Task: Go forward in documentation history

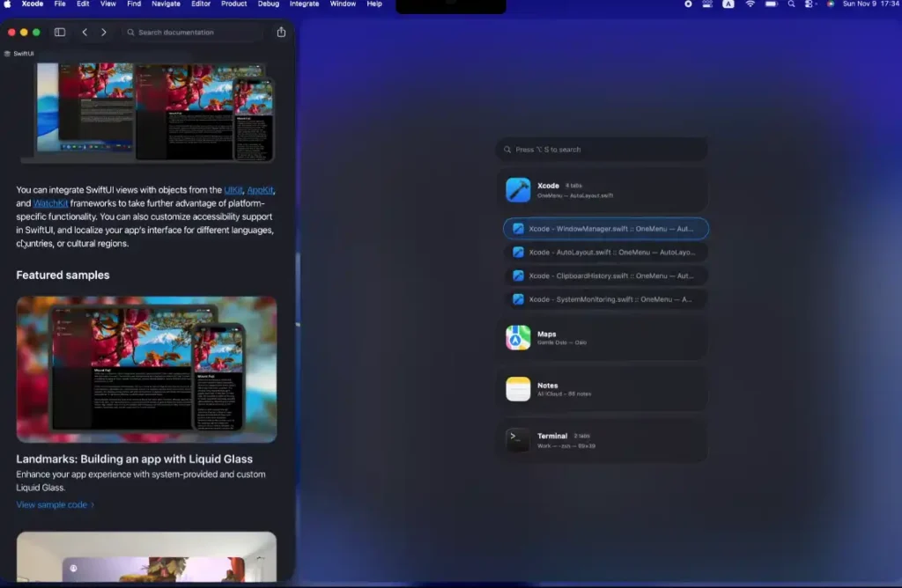Action: (x=104, y=33)
